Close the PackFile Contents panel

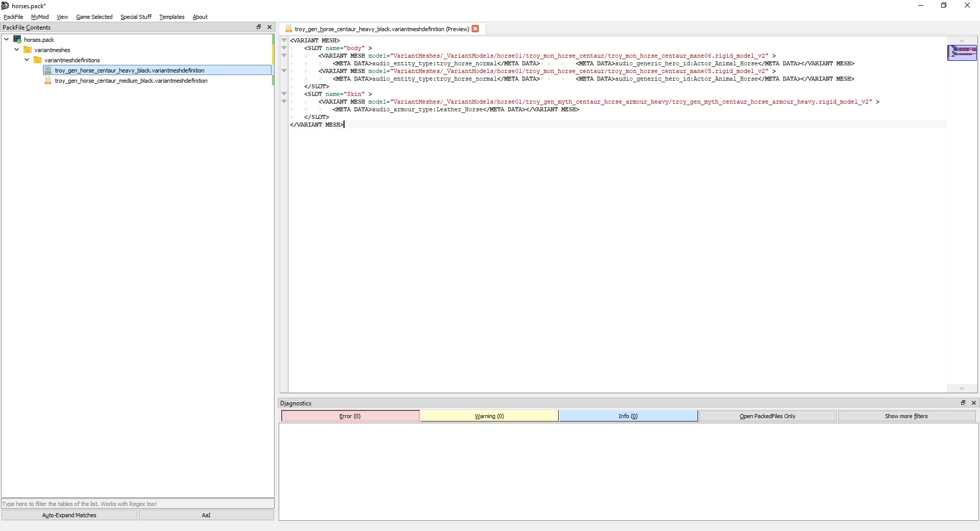269,27
